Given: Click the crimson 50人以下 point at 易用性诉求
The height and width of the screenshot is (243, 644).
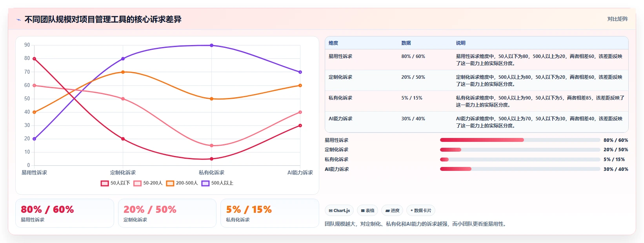Looking at the screenshot, I should tap(35, 59).
